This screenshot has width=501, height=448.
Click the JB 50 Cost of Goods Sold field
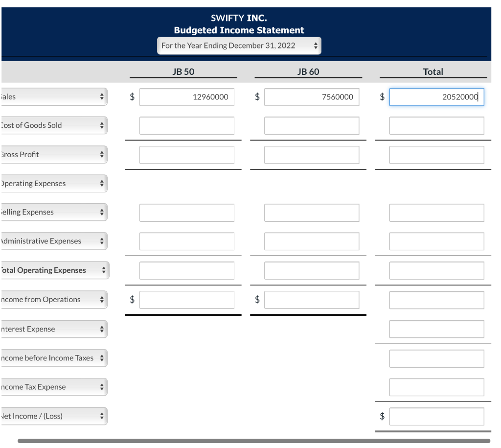point(187,125)
